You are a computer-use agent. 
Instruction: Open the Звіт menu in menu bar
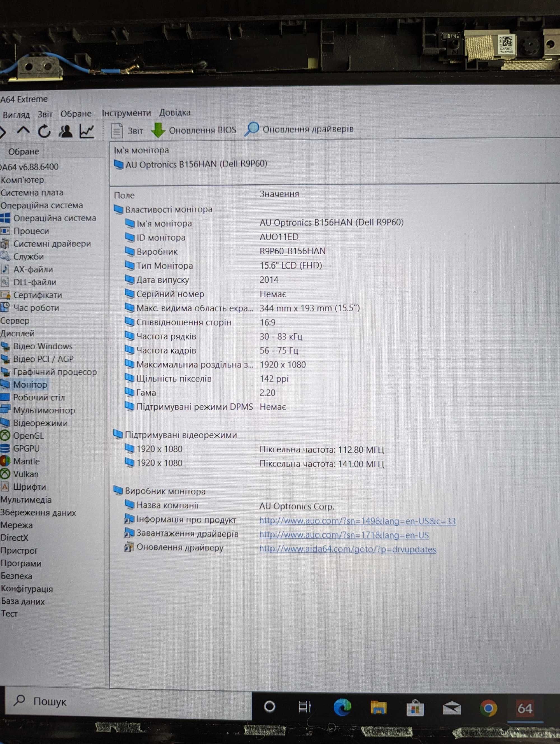pyautogui.click(x=45, y=114)
